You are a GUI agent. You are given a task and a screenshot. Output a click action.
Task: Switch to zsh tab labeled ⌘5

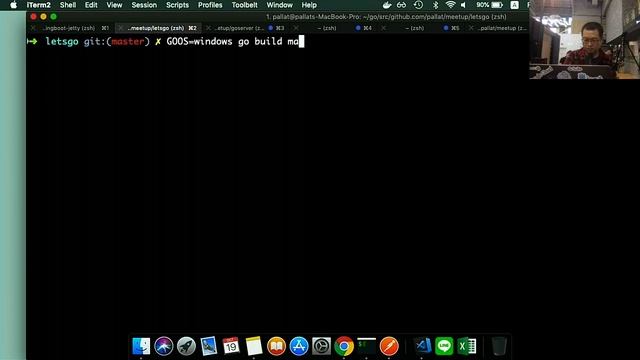421,28
